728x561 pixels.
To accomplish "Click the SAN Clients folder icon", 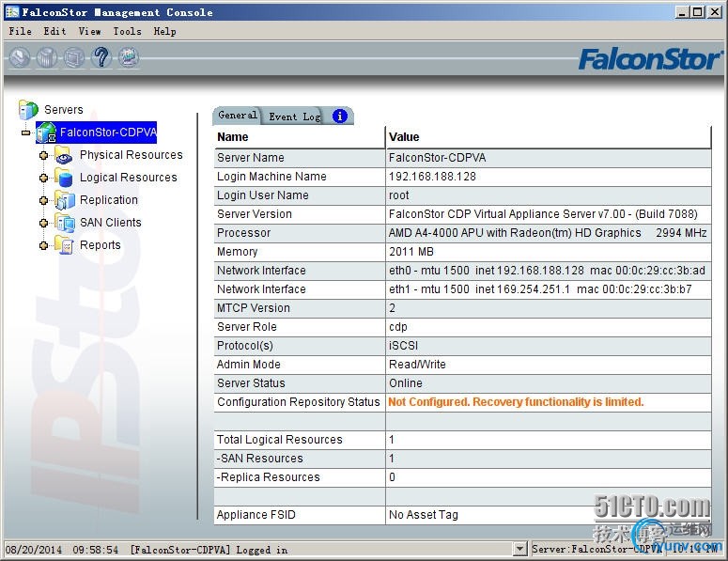I will (64, 223).
